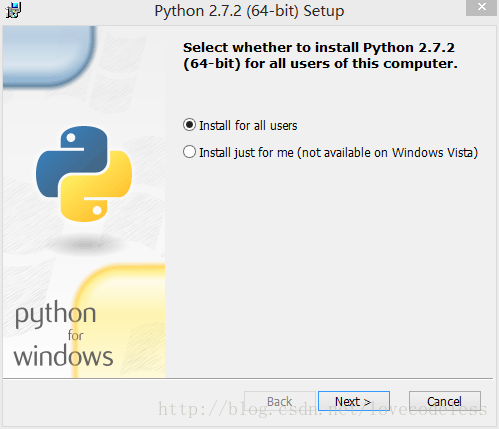Click the 'Python 2.7.2 (64-bit) Setup' title text

pos(249,11)
